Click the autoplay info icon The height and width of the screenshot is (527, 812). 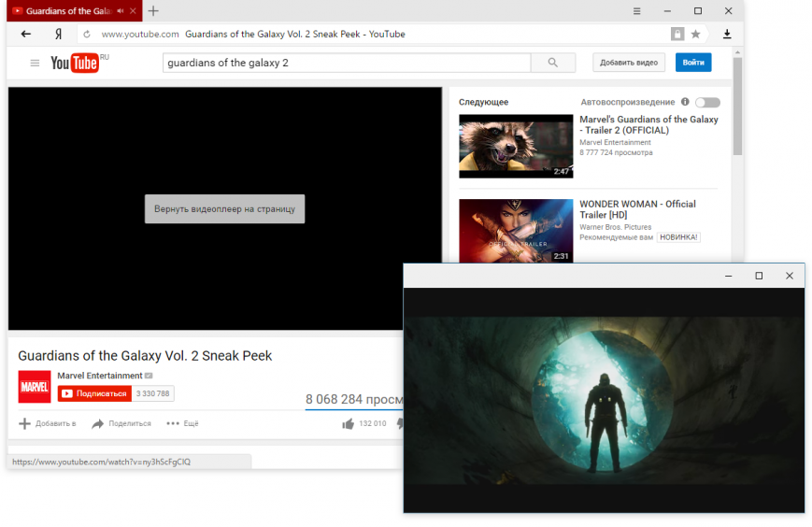point(685,102)
